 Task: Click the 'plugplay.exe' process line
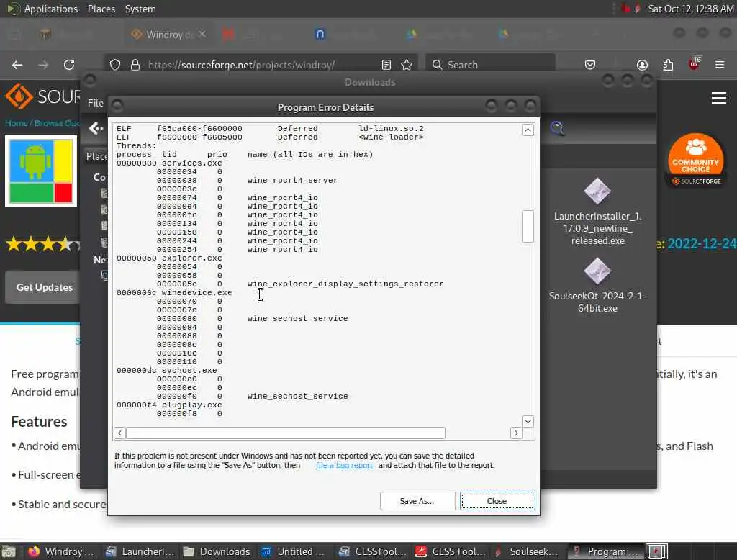[x=169, y=405]
